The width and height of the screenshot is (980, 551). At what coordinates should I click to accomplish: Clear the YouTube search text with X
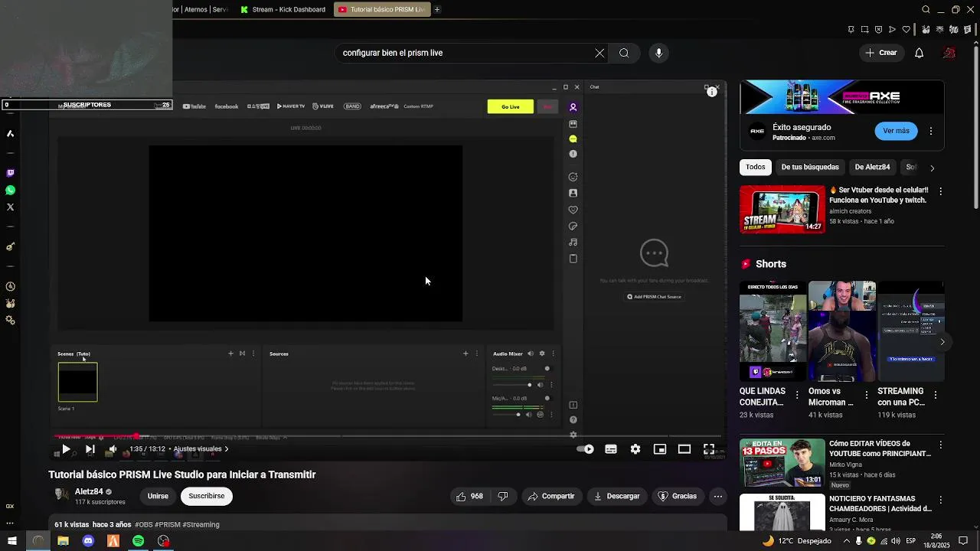(599, 53)
